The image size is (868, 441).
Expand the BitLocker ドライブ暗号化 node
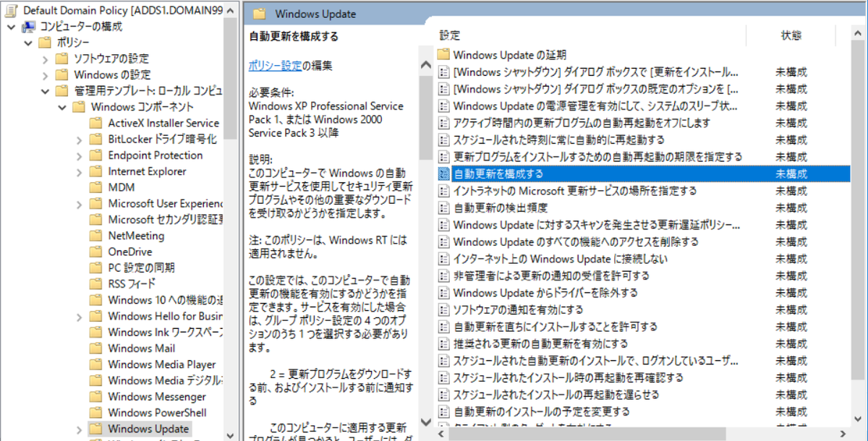pyautogui.click(x=79, y=139)
